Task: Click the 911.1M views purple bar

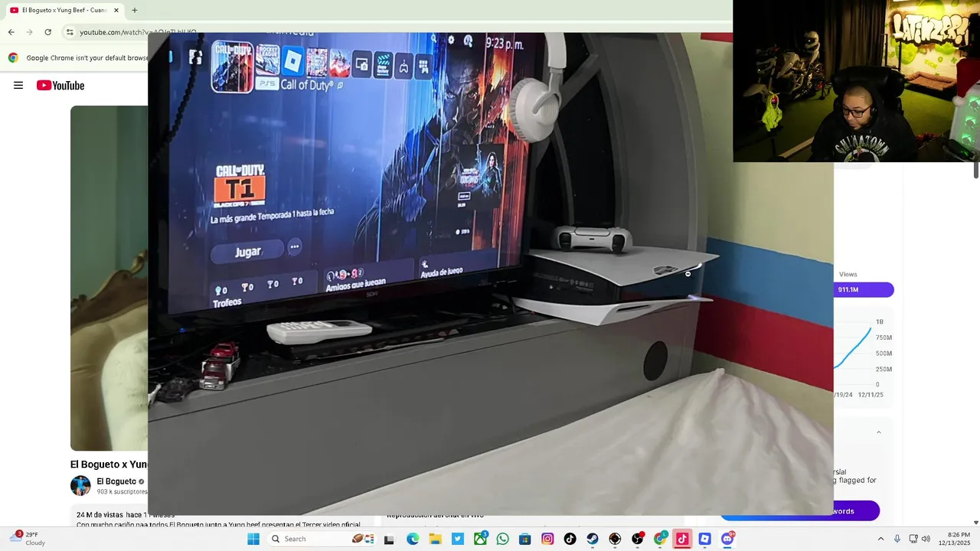Action: pyautogui.click(x=864, y=289)
